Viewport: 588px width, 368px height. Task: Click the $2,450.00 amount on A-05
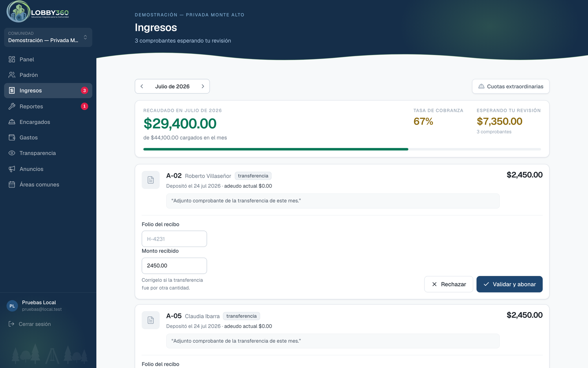[524, 315]
